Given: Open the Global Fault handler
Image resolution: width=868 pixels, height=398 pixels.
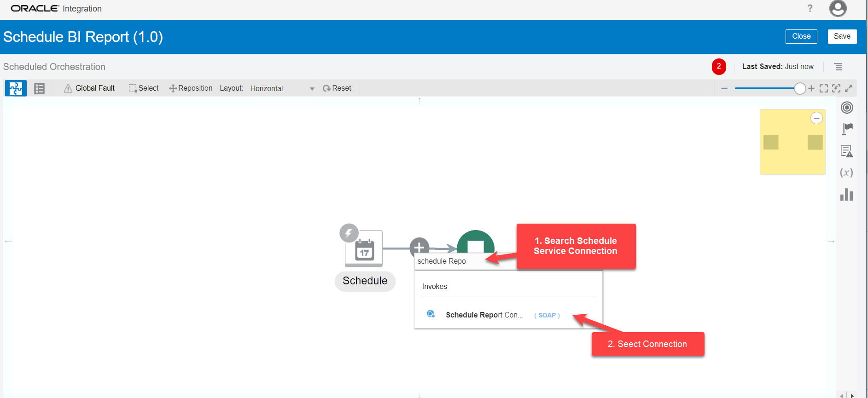Looking at the screenshot, I should coord(89,88).
